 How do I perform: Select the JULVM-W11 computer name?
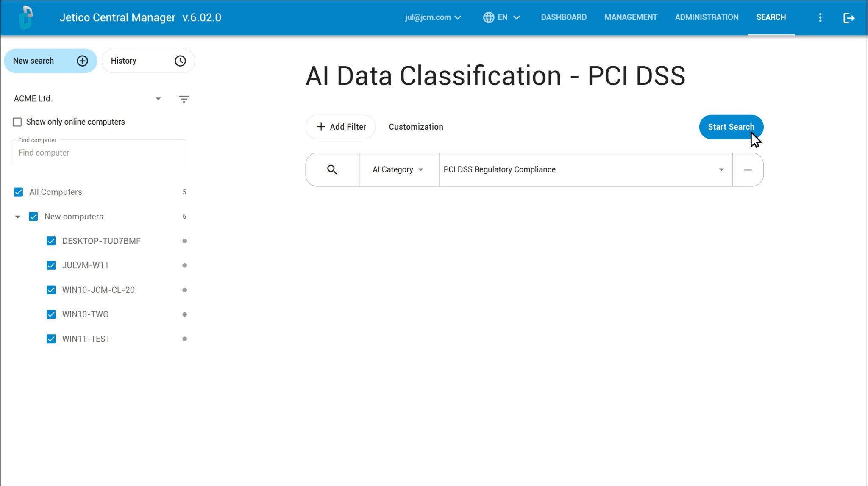(x=85, y=266)
